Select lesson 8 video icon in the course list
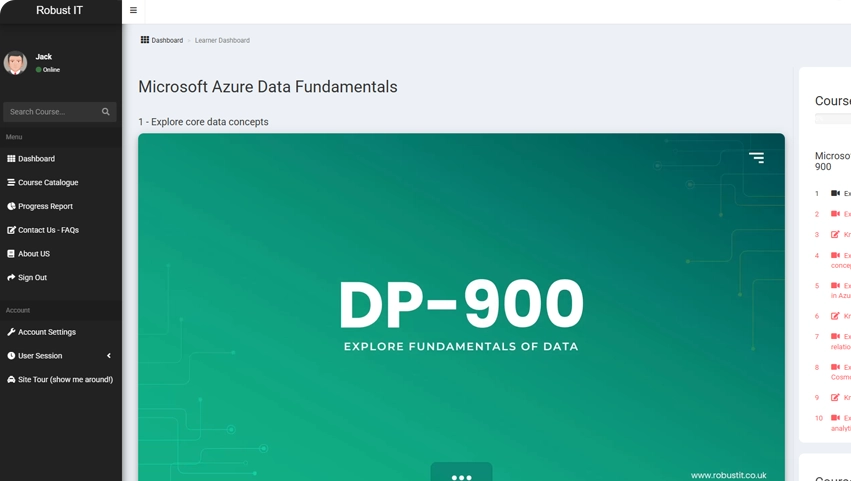 pos(835,367)
